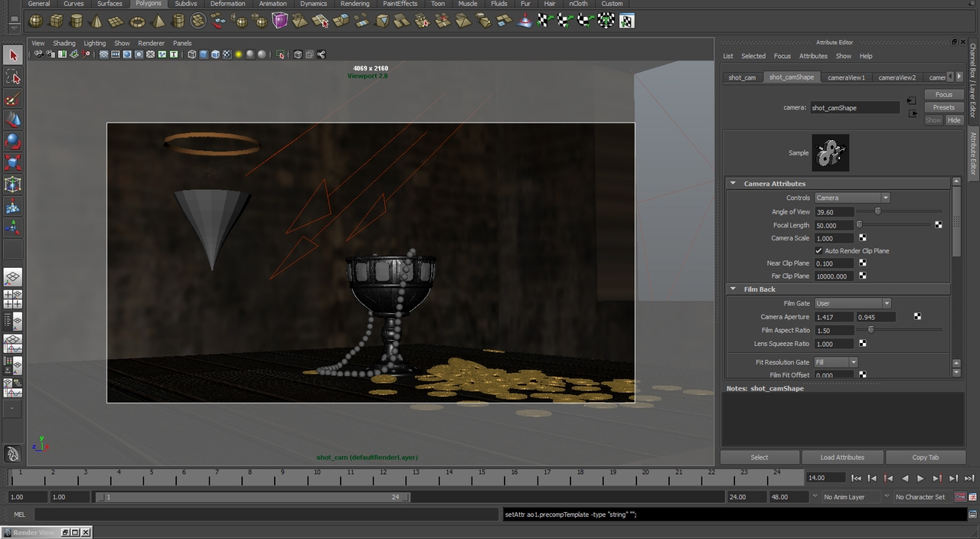Activate the Universal Manipulator tool
980x539 pixels.
point(13,185)
